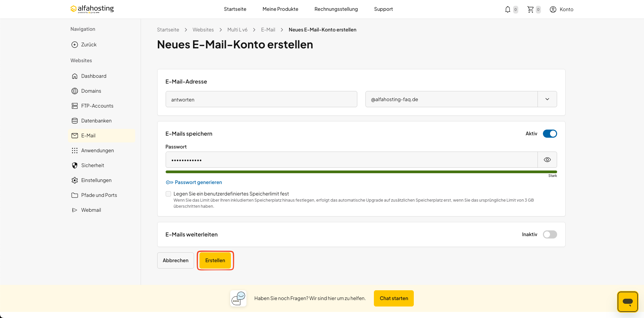Screen dimensions: 644x318
Task: Disable the E-Mails speichern Aktiv toggle
Action: tap(550, 134)
